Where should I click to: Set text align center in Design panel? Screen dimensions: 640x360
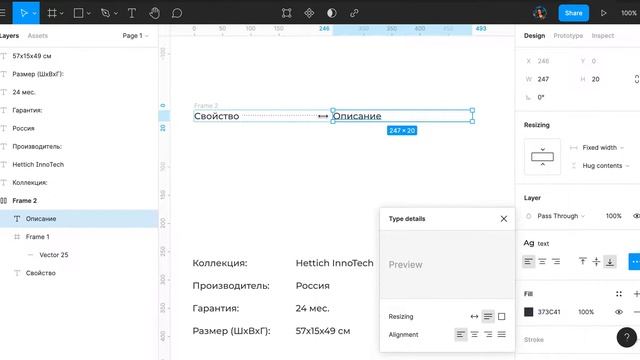542,262
